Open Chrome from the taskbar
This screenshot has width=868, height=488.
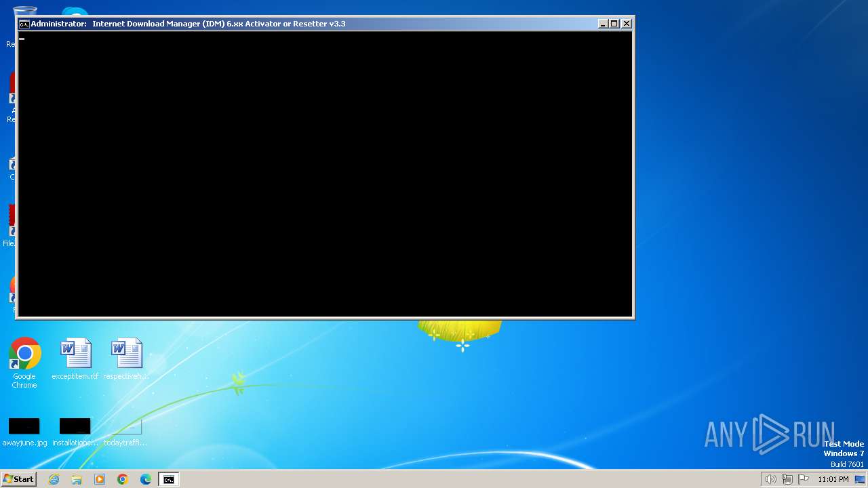[x=123, y=479]
